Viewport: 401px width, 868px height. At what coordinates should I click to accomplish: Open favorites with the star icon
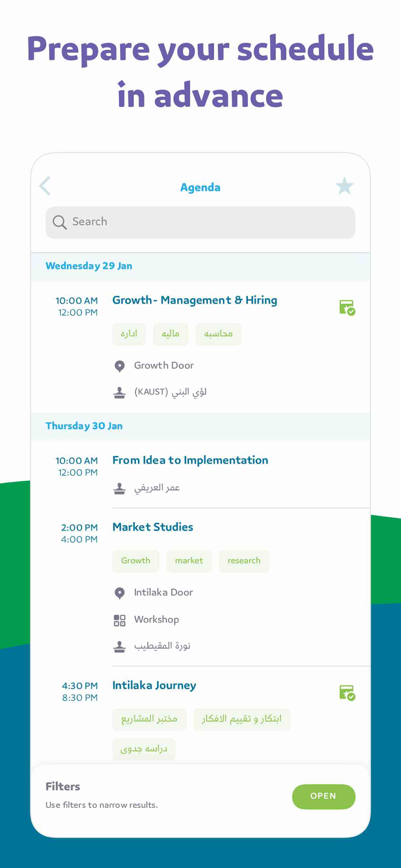click(x=345, y=186)
